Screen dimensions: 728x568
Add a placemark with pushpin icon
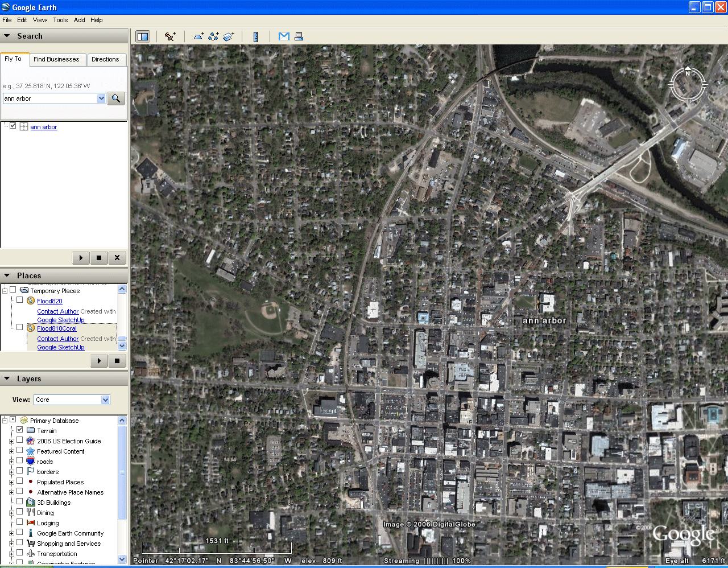170,36
